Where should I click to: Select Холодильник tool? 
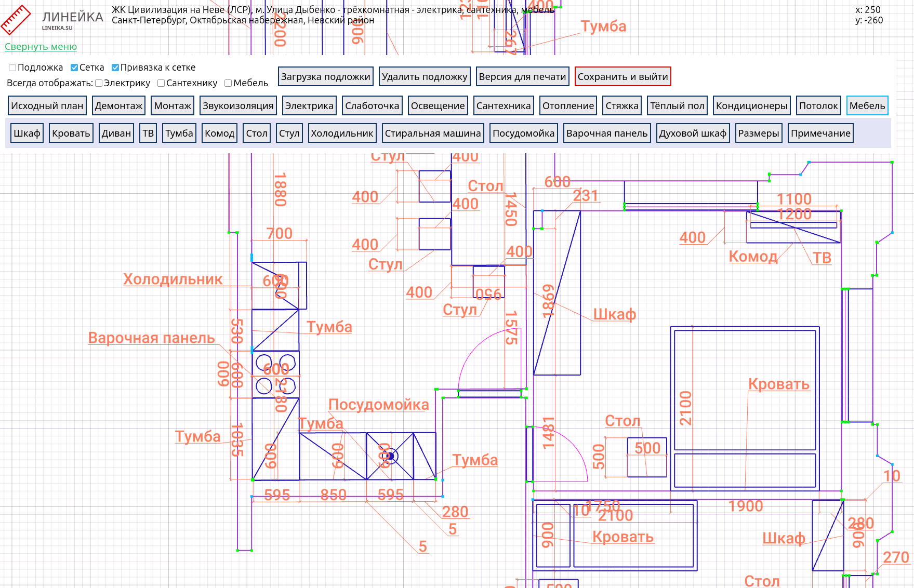click(342, 133)
